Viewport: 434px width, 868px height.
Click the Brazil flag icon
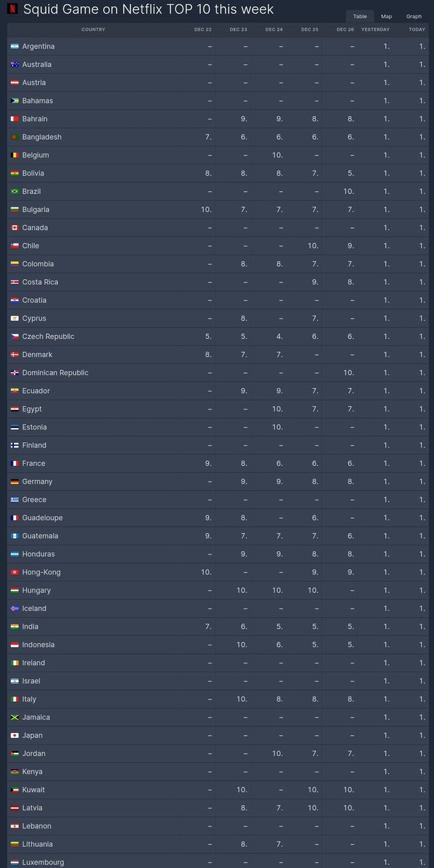point(15,192)
